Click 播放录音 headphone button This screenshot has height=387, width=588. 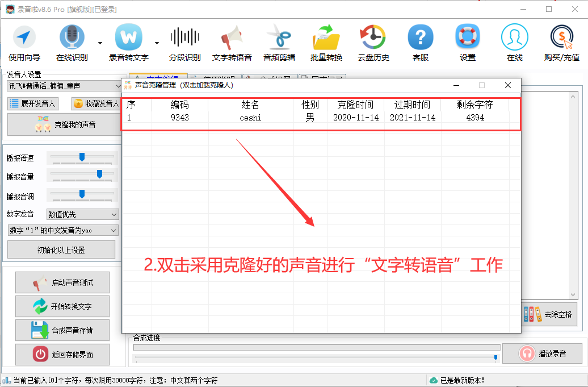[x=542, y=353]
